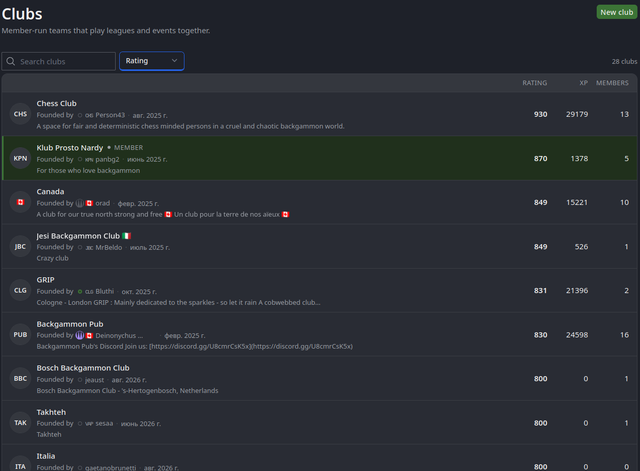Click the MEMBER label by Klub Prosto Nardy
This screenshot has width=640, height=471.
pos(129,148)
